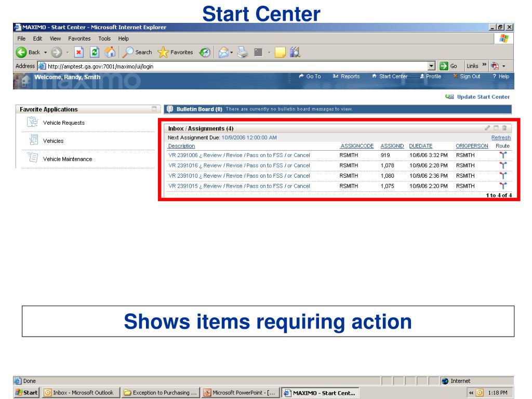Open Maximo Help link in header

click(x=501, y=76)
